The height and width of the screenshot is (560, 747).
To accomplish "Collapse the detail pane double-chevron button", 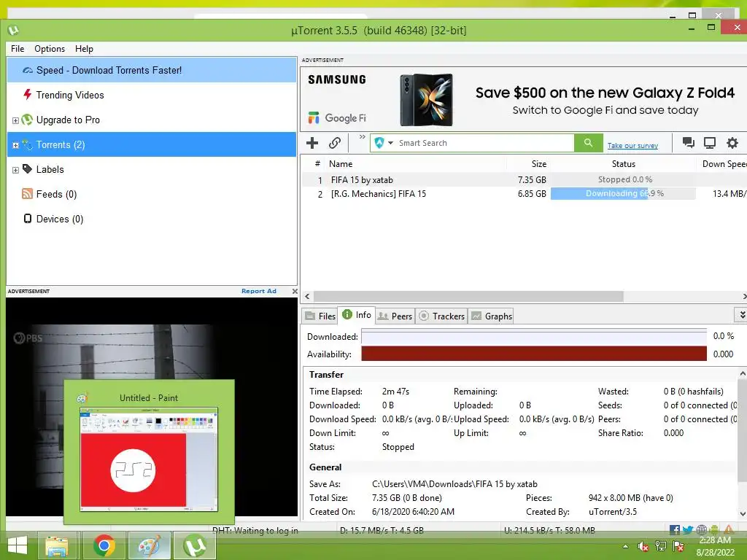I will (742, 315).
